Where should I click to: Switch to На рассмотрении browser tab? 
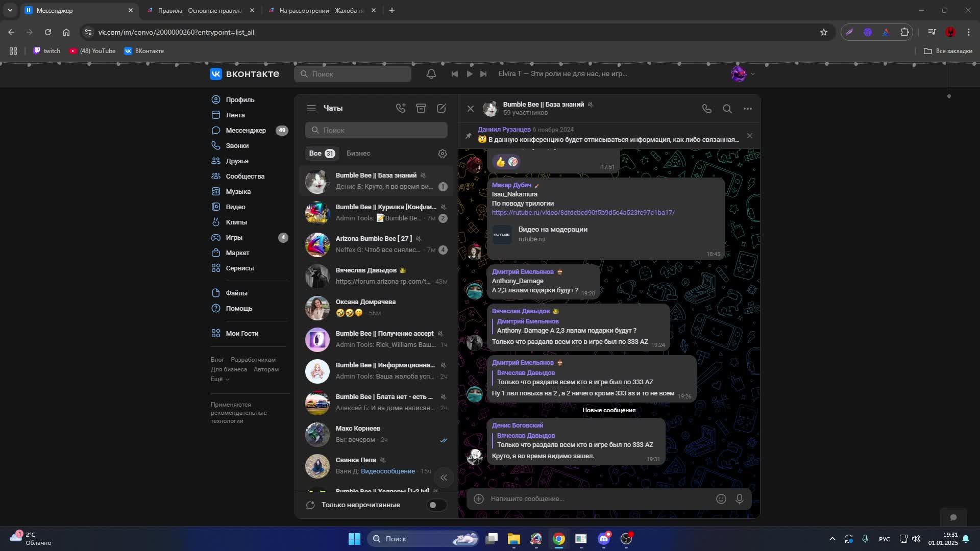(322, 10)
